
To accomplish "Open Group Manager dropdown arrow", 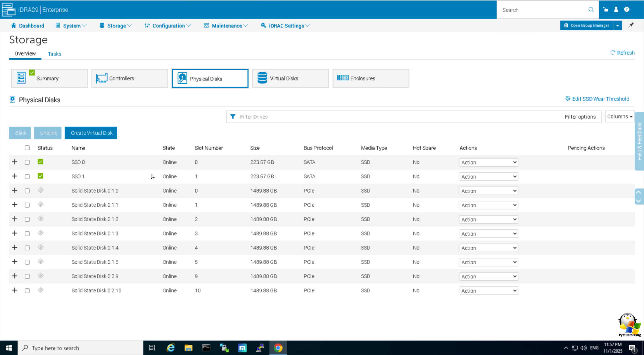I will click(x=617, y=25).
